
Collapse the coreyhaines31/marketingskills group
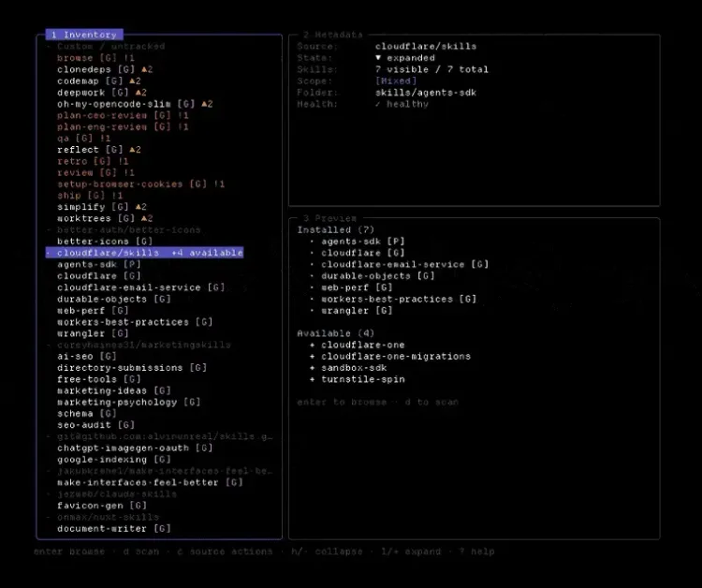coord(49,345)
